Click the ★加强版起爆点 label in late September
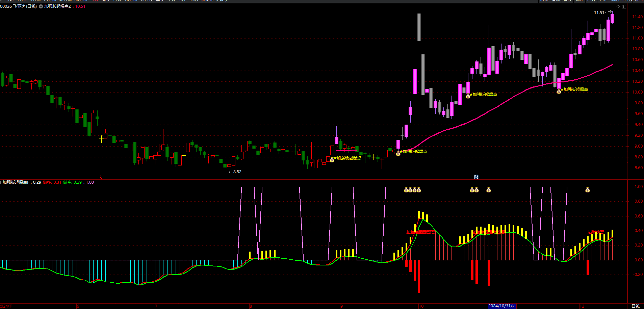The width and height of the screenshot is (644, 309). (x=414, y=152)
